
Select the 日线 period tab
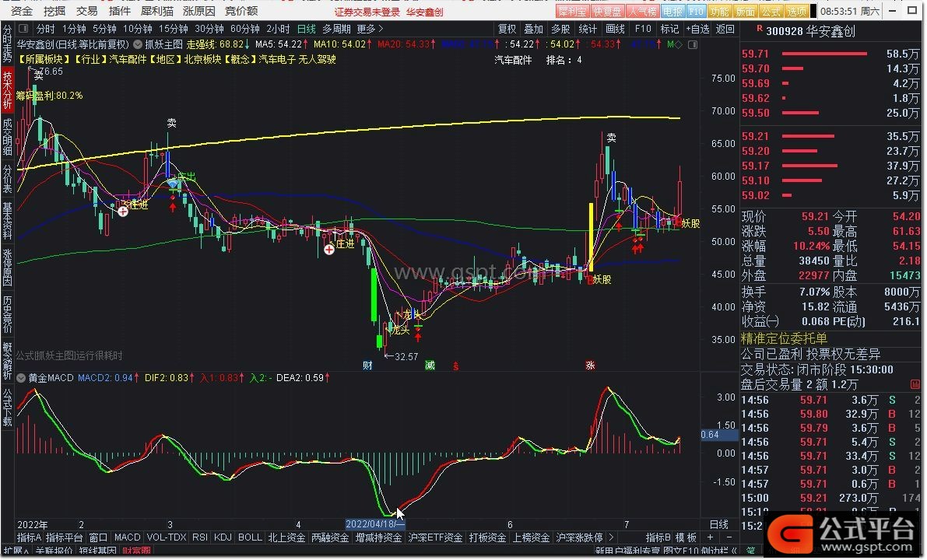306,28
